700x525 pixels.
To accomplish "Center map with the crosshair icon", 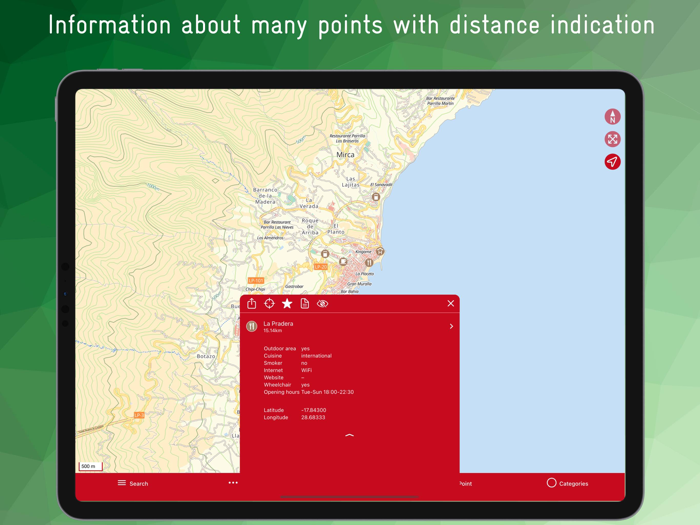I will (x=269, y=304).
